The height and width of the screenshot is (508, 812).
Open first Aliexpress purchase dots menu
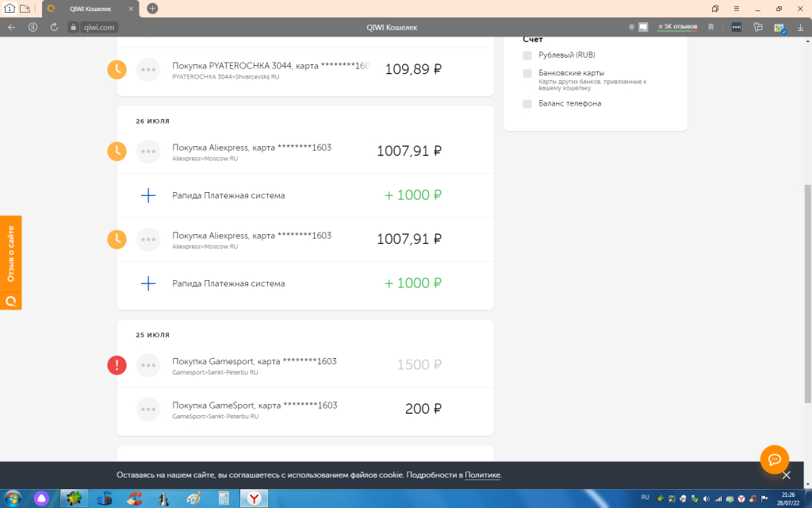click(148, 152)
